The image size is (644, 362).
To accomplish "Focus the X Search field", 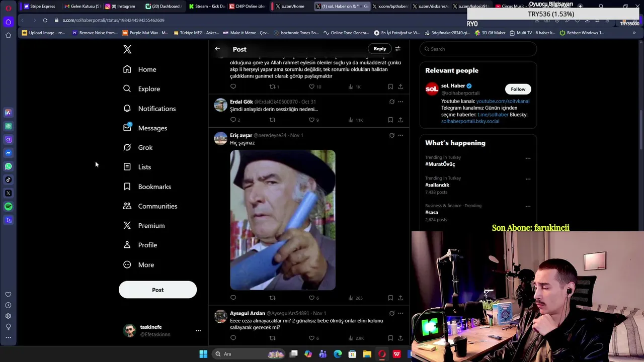I will point(478,49).
